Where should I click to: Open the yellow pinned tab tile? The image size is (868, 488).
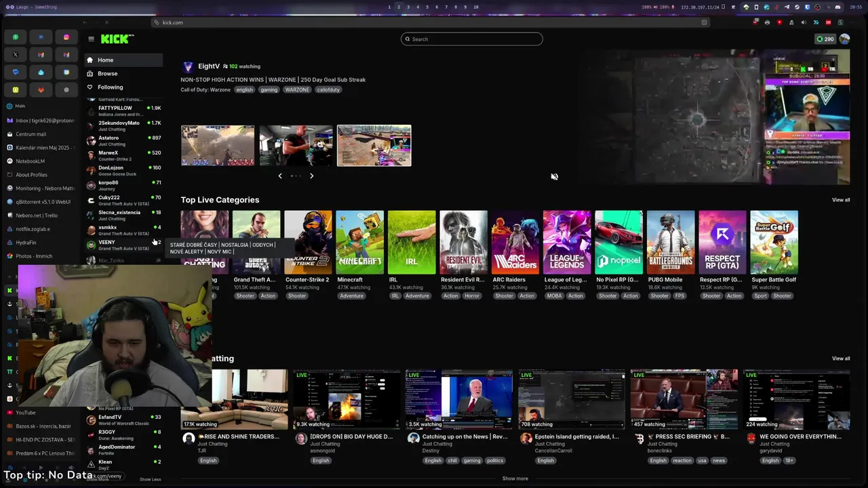[15, 89]
